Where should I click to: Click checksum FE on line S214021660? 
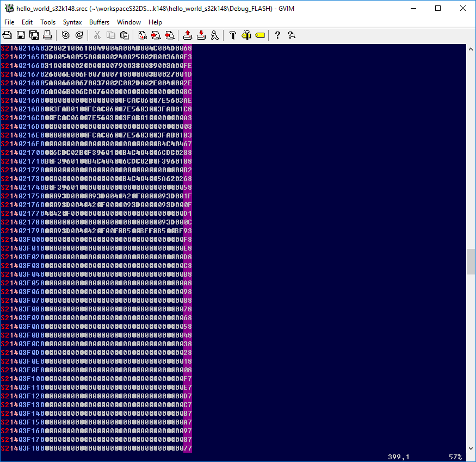coord(188,66)
